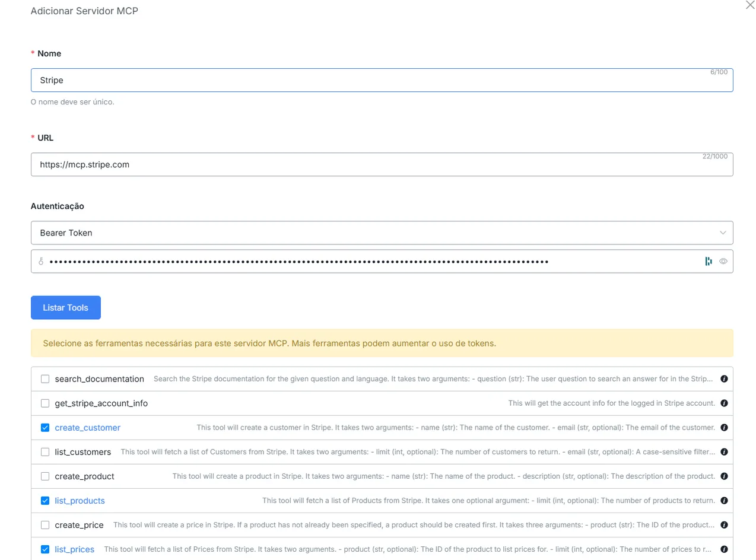The width and height of the screenshot is (756, 560).
Task: Click the info icon for create_price
Action: (724, 525)
